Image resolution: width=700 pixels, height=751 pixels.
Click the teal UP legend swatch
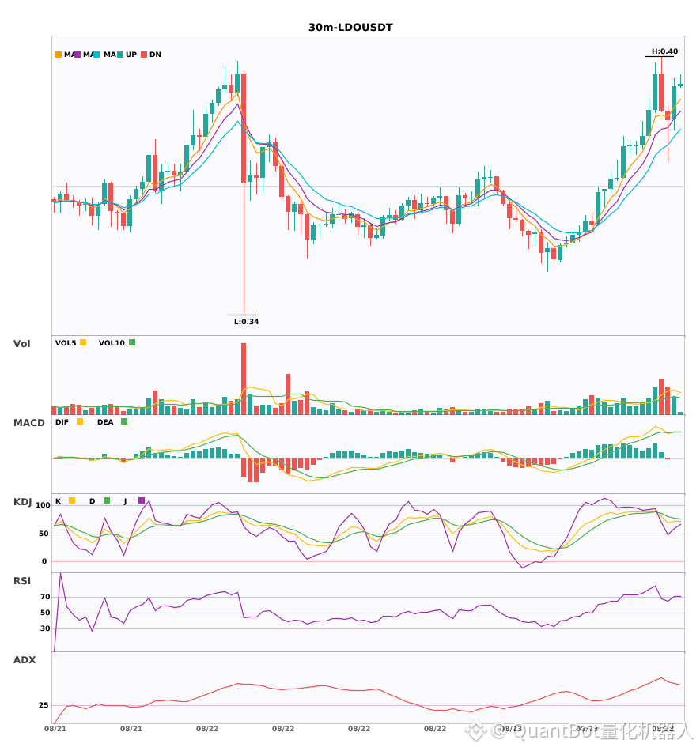120,55
